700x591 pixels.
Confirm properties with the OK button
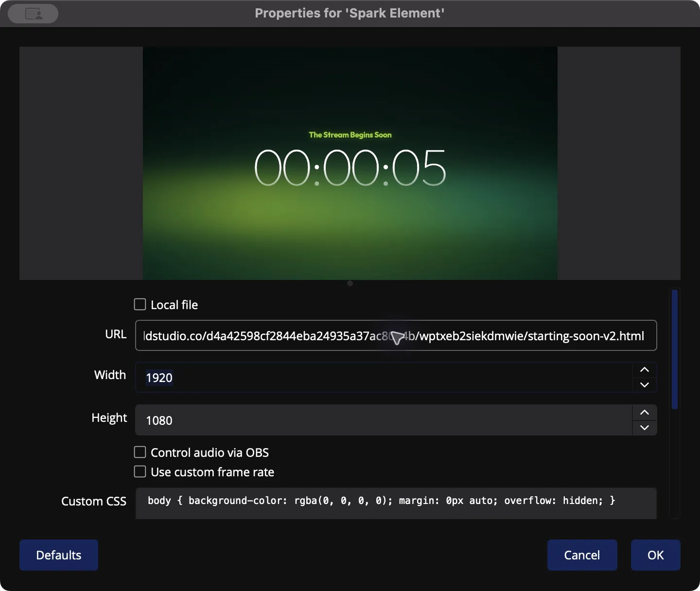click(x=655, y=555)
